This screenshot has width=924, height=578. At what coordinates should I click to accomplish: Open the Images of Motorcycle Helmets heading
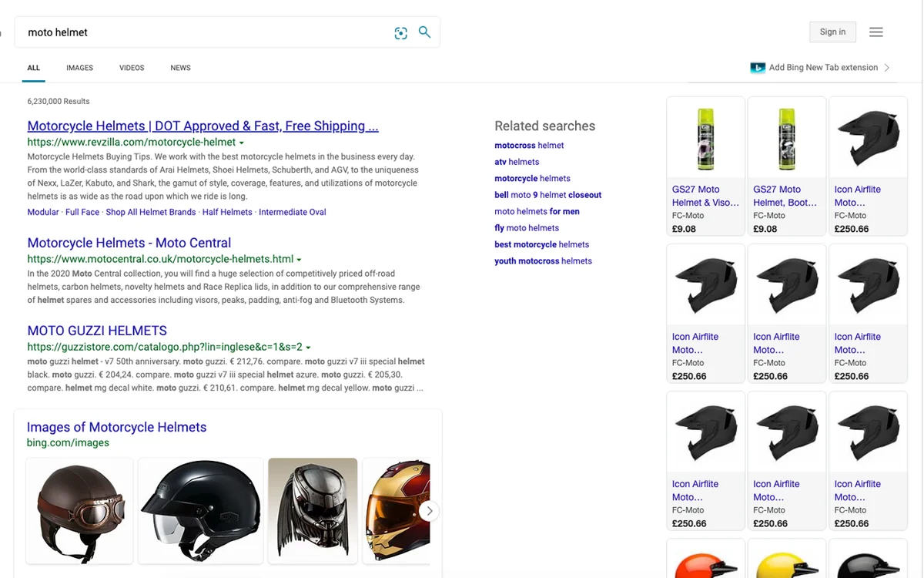tap(117, 427)
